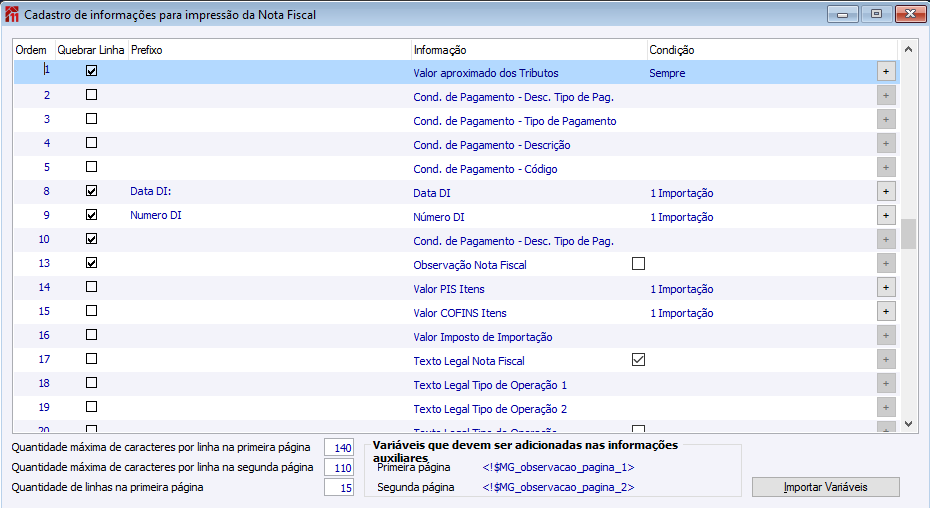Enable Quebrar Linha for order 2
The image size is (930, 508).
92,96
